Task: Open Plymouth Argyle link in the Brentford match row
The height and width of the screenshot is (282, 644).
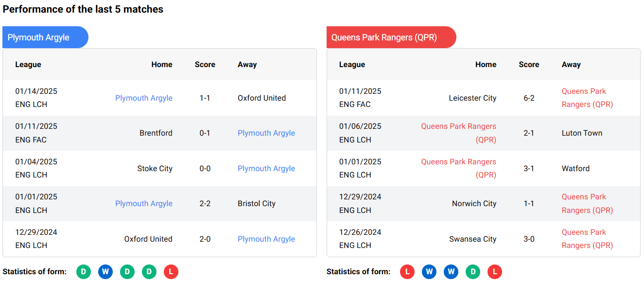Action: point(266,133)
